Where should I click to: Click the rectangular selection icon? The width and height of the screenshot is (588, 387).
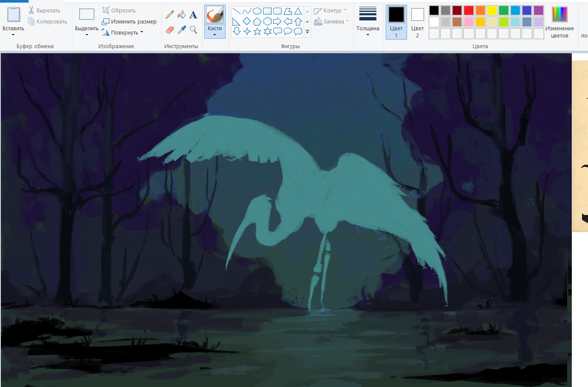click(x=86, y=14)
